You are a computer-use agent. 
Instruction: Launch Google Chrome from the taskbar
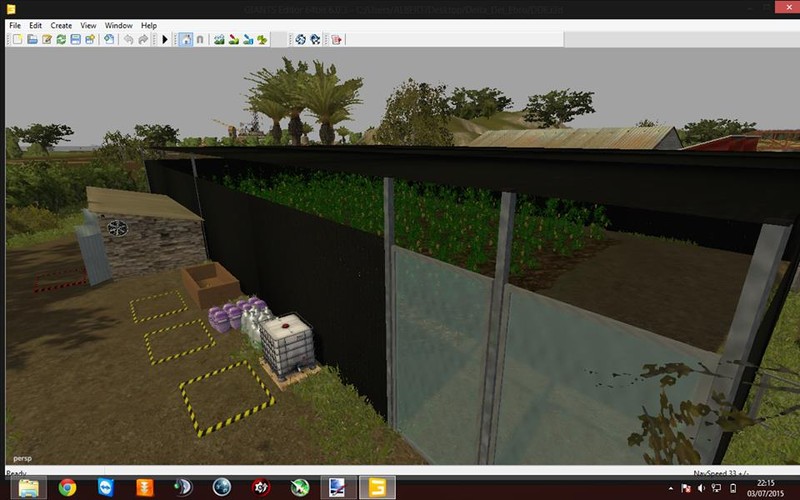click(67, 488)
